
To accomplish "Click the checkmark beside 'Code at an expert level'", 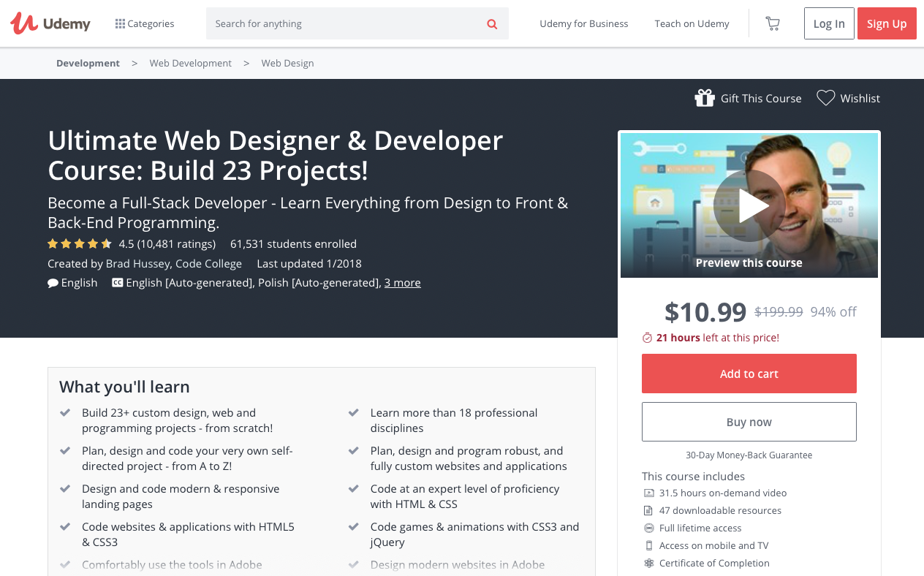I will coord(354,489).
